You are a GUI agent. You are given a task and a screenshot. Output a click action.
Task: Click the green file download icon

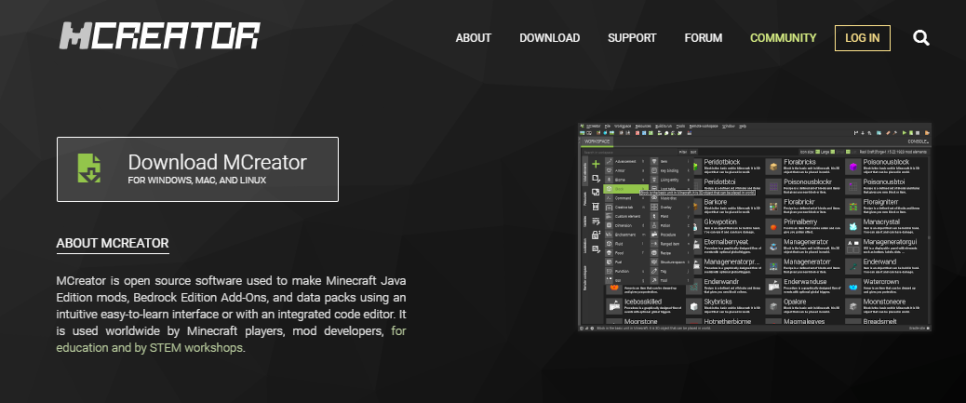point(90,169)
